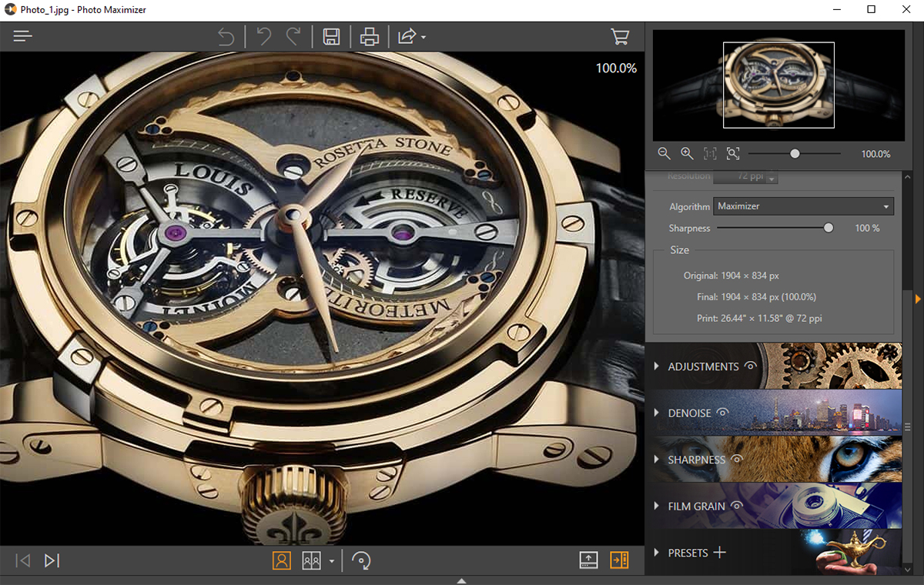Click the zoom in magnifier icon

(x=687, y=154)
